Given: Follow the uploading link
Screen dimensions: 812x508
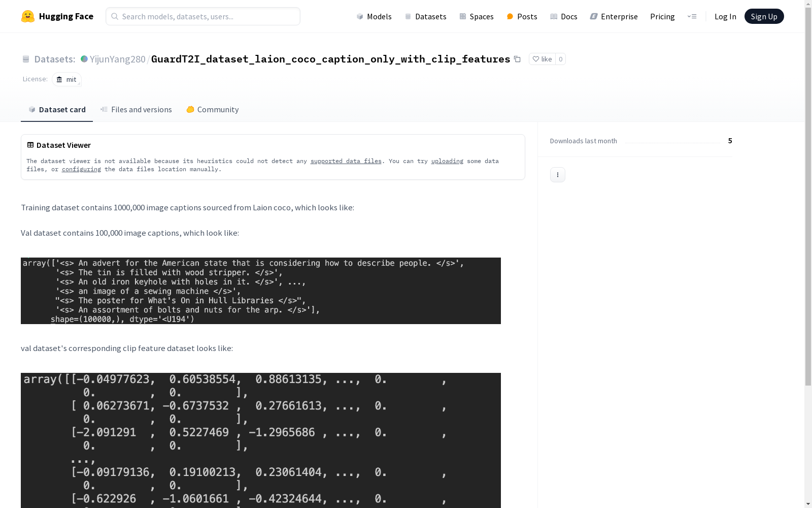Looking at the screenshot, I should [447, 161].
